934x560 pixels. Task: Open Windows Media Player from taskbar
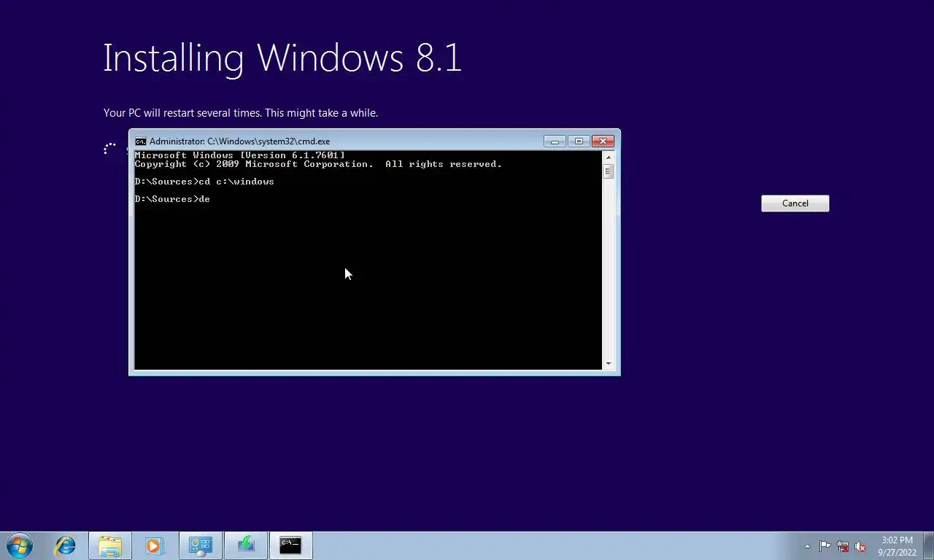[x=154, y=545]
